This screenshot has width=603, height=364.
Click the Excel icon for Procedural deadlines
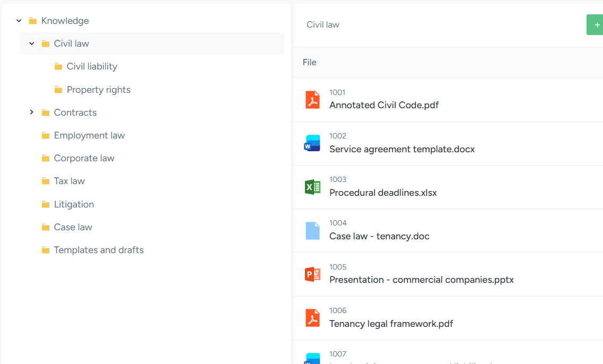pyautogui.click(x=312, y=187)
